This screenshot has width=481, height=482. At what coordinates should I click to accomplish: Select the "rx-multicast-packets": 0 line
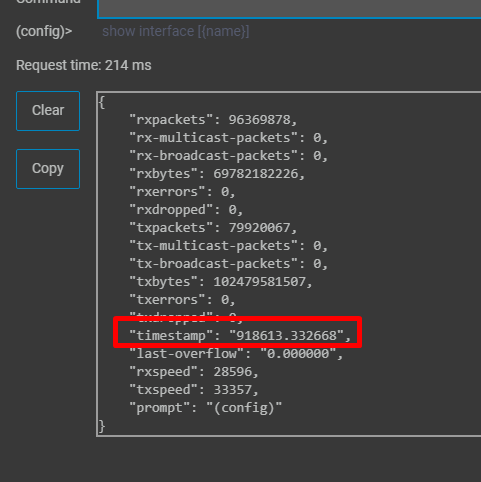229,138
